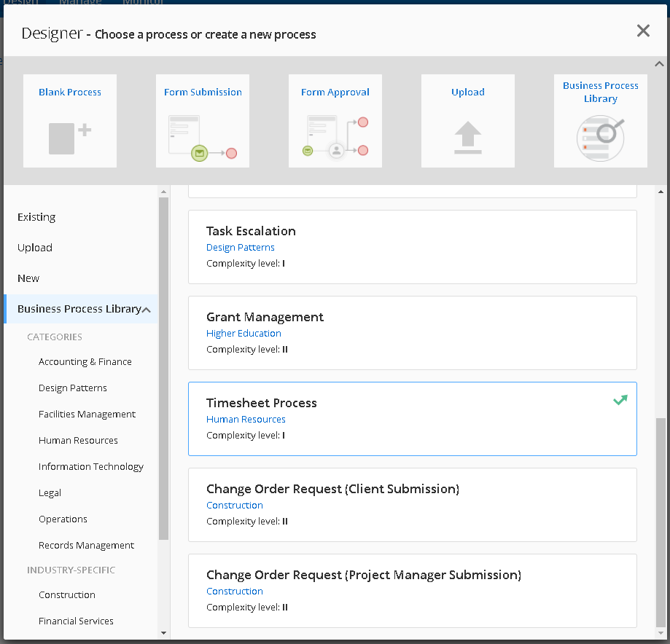The image size is (670, 644).
Task: Click the green checkmark on Timesheet Process
Action: click(620, 399)
